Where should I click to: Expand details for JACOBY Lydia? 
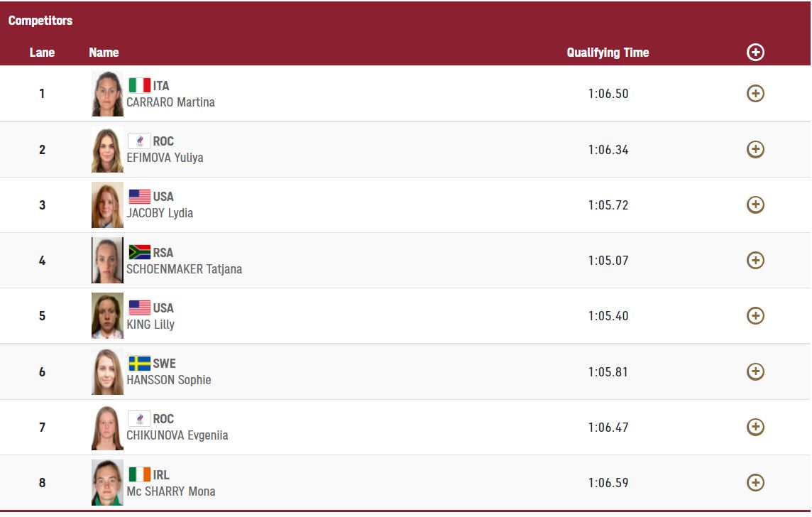[755, 205]
